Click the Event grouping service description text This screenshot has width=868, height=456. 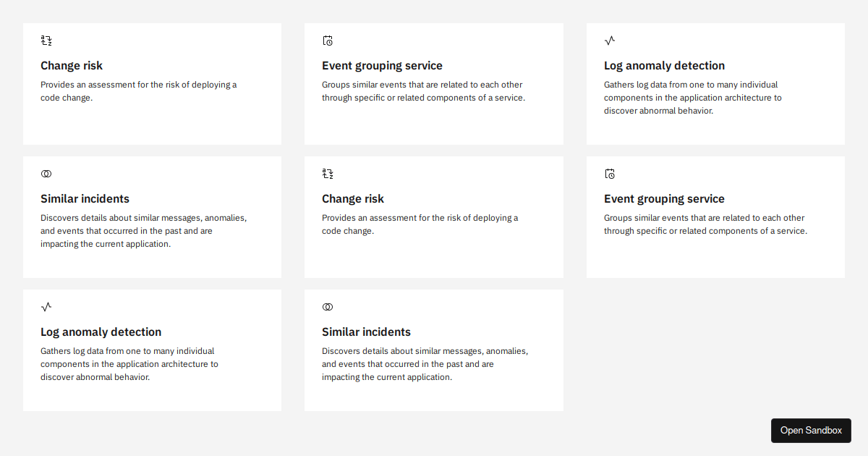(422, 90)
